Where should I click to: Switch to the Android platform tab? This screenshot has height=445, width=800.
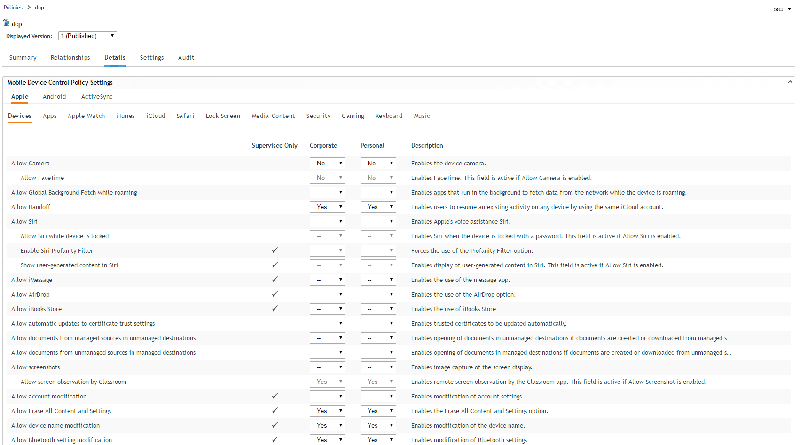pyautogui.click(x=54, y=96)
